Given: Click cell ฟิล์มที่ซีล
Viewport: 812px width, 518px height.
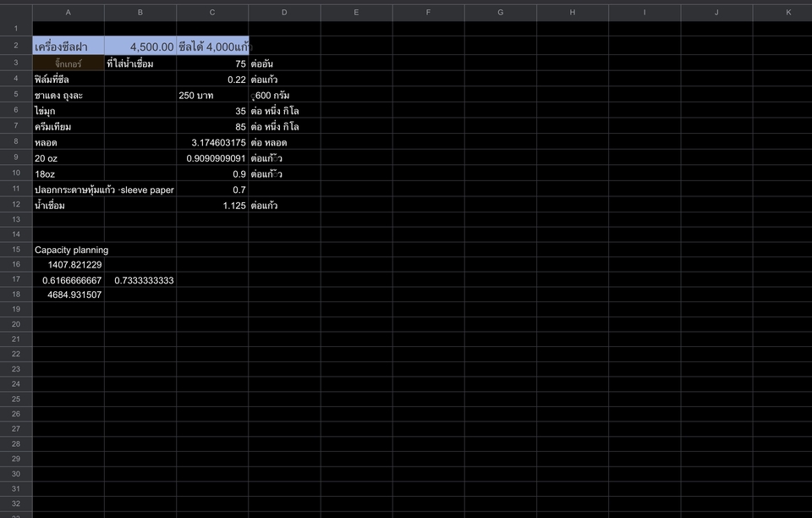Looking at the screenshot, I should [69, 80].
